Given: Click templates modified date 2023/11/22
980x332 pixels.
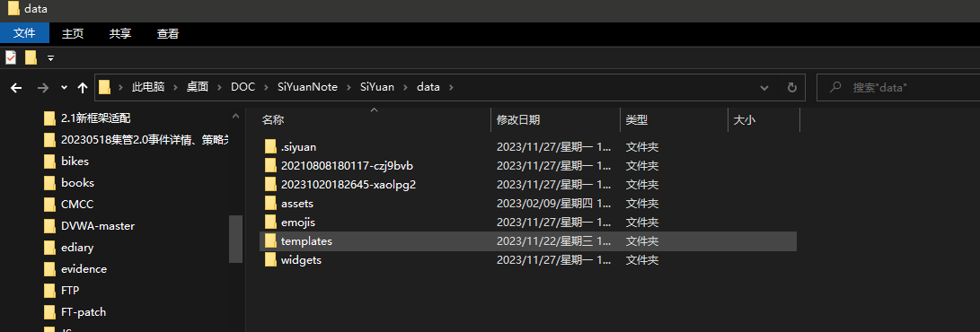Looking at the screenshot, I should tap(553, 240).
